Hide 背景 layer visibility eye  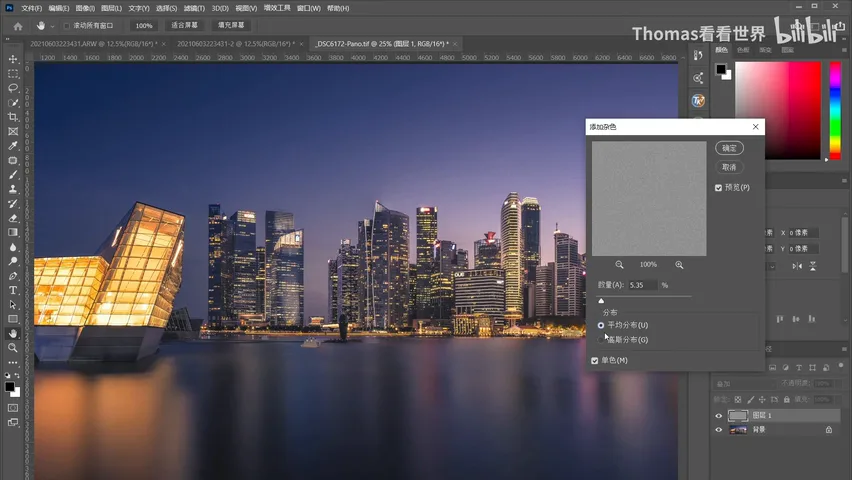click(x=718, y=430)
